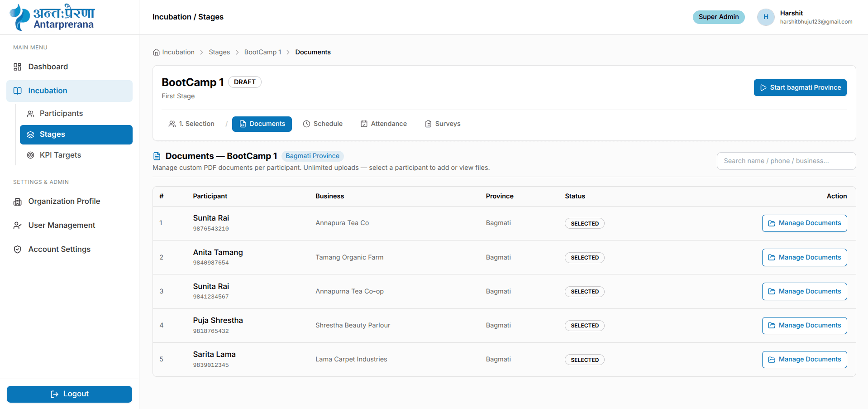
Task: Open the Dashboard menu item
Action: coord(69,67)
